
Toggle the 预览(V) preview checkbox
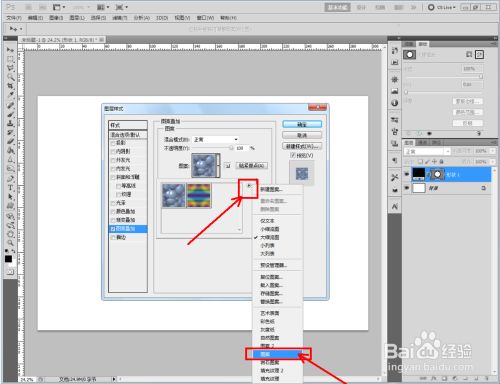pyautogui.click(x=293, y=155)
